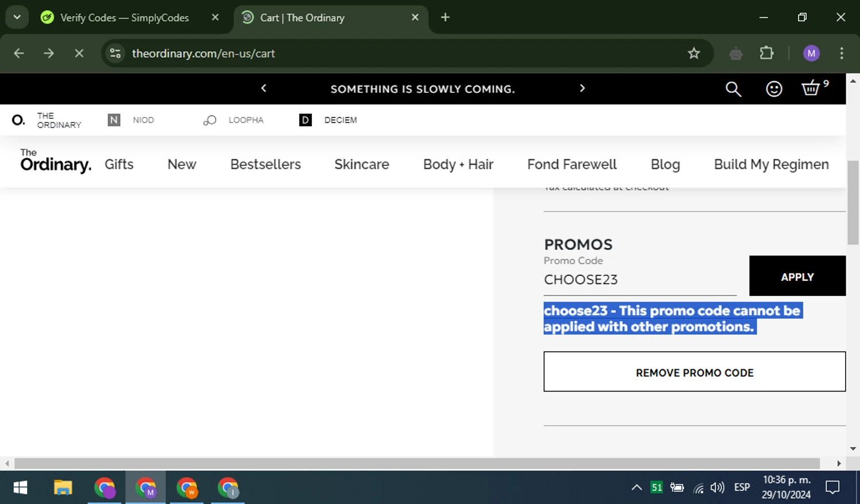This screenshot has height=504, width=860.
Task: Open the Chrome profile avatar M
Action: coord(811,53)
